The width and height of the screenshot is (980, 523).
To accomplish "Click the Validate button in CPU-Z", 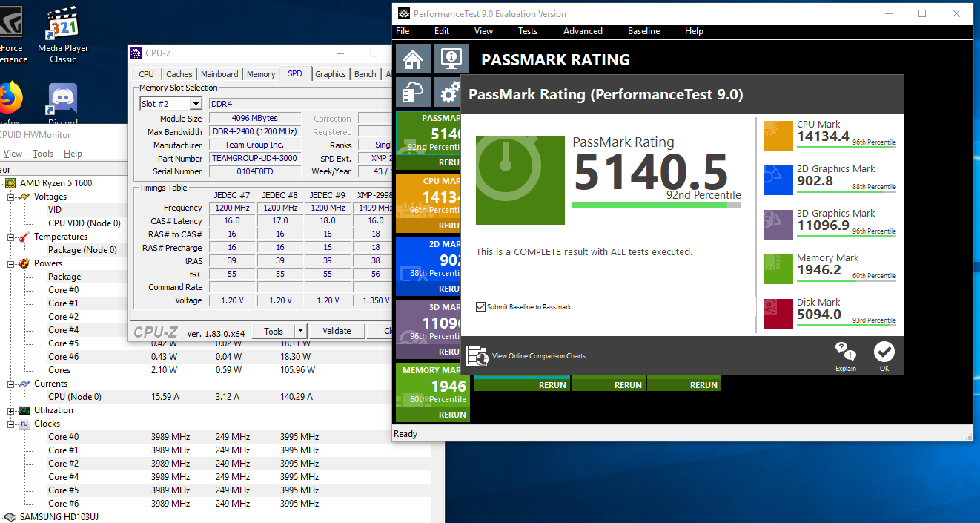I will point(337,331).
